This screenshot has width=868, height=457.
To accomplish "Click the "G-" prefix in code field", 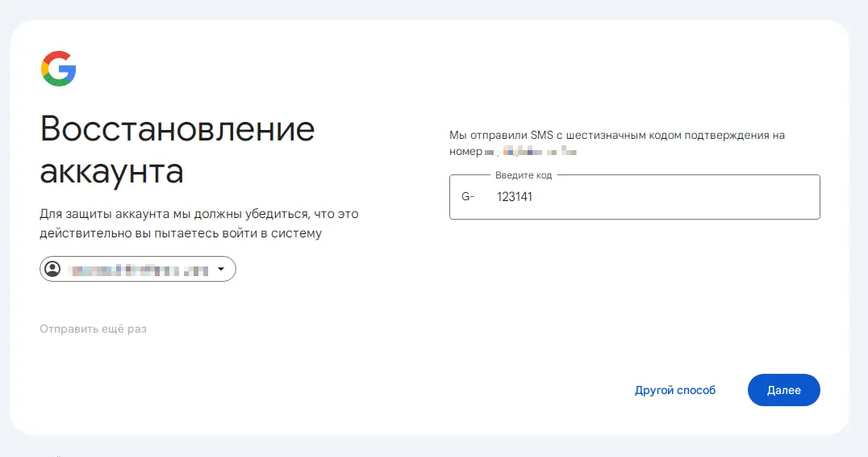I will click(x=468, y=197).
